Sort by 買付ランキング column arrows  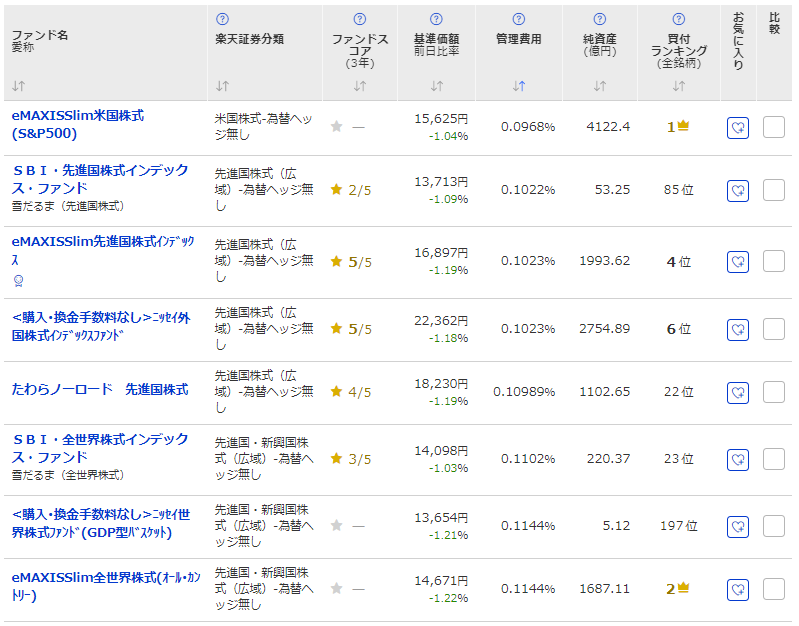(679, 86)
